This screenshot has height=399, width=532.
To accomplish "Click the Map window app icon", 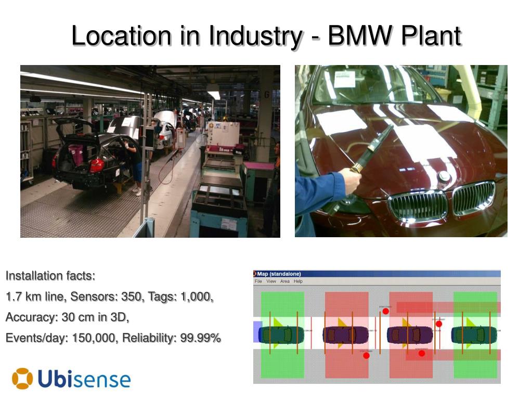I will click(x=255, y=274).
